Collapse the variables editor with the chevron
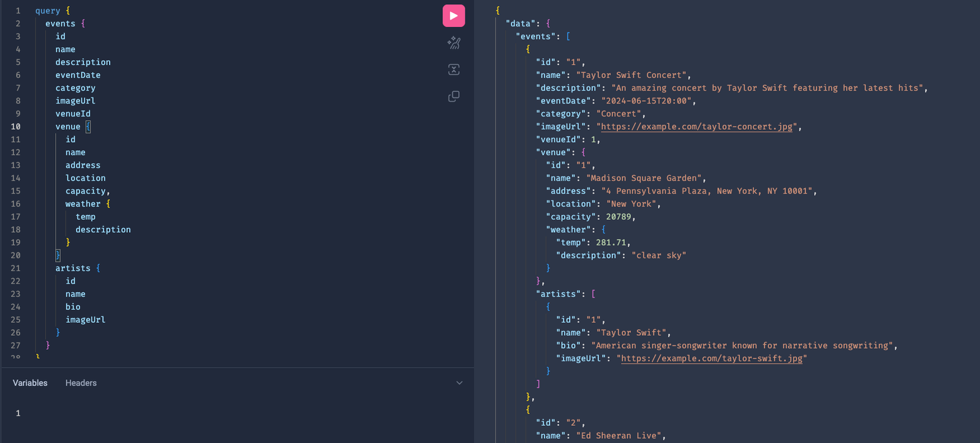980x443 pixels. [459, 383]
